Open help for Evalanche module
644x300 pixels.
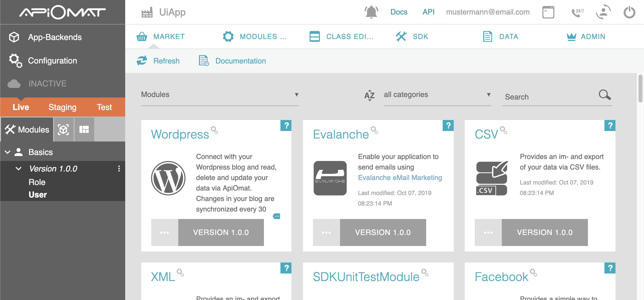[x=448, y=125]
